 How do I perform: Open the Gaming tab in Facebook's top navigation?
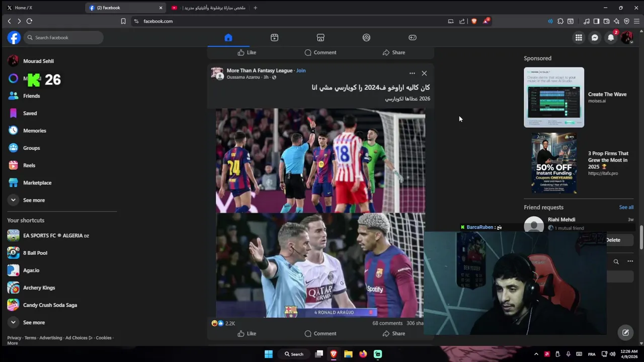coord(413,38)
